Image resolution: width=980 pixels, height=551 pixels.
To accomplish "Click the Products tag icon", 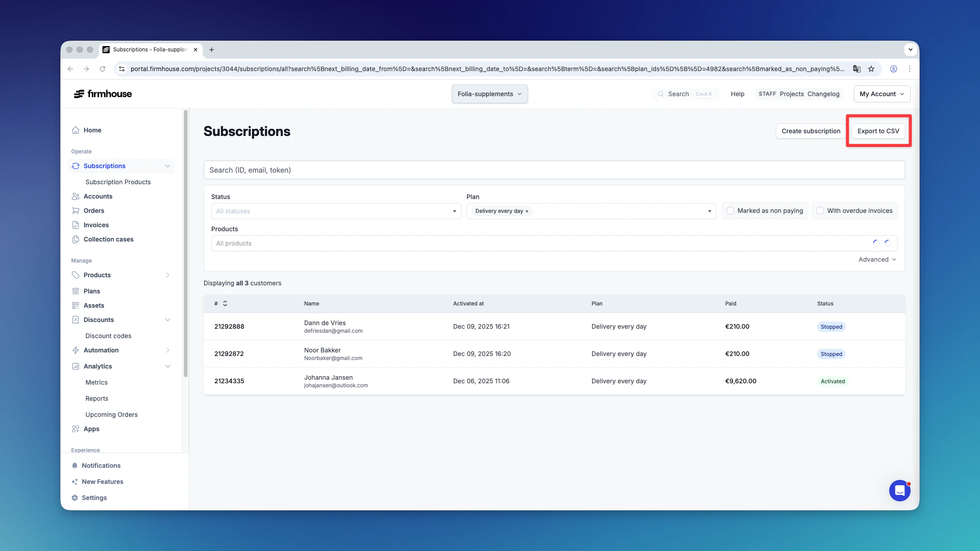I will point(76,275).
